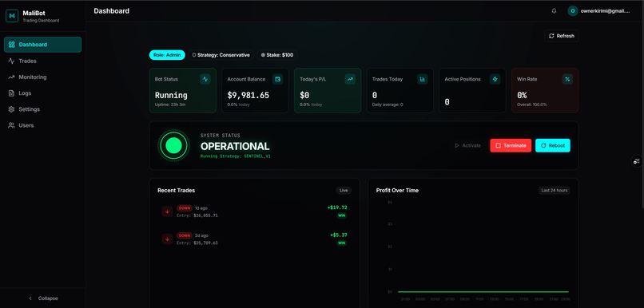Click the owner email account name
Image resolution: width=644 pixels, height=308 pixels.
point(605,11)
